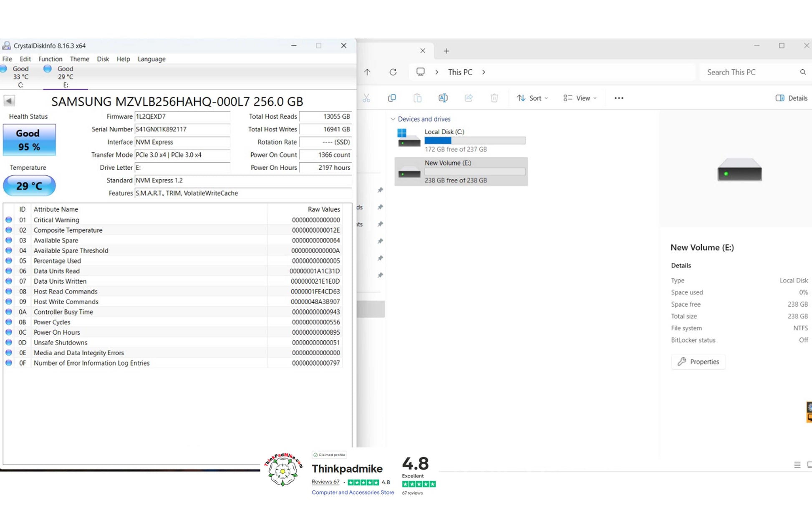Open the Function menu
The width and height of the screenshot is (812, 510).
click(50, 59)
